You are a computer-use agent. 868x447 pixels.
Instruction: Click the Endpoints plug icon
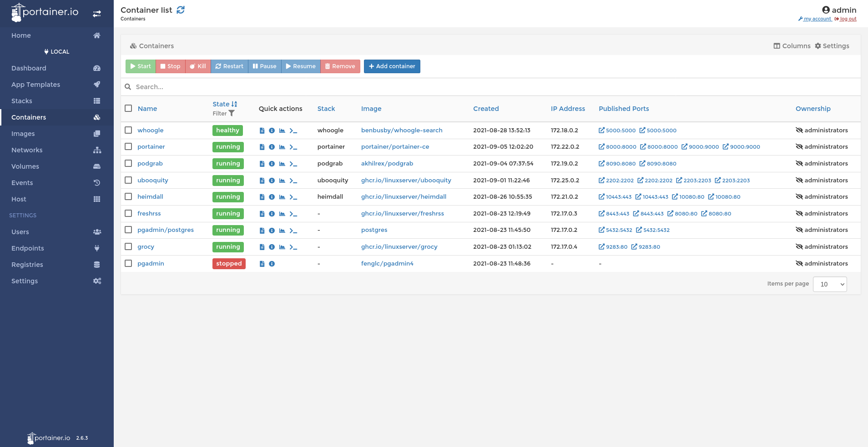coord(97,248)
